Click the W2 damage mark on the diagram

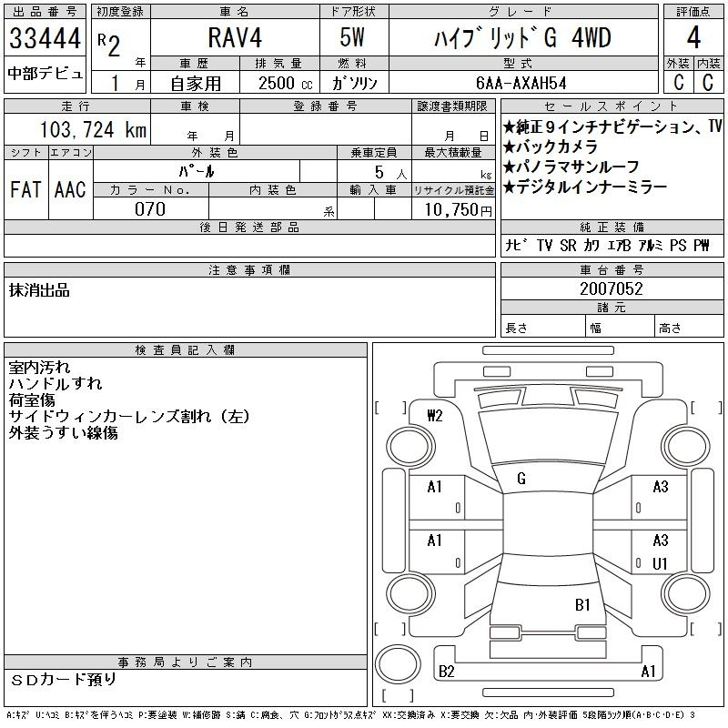(x=434, y=416)
